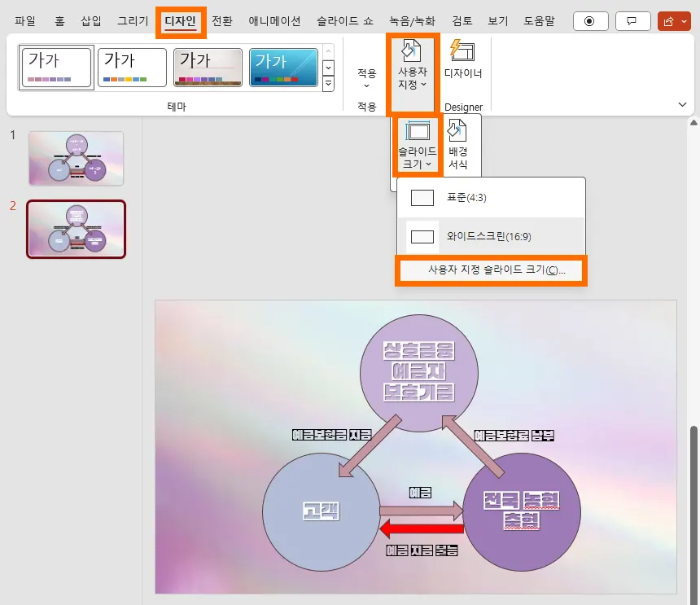The height and width of the screenshot is (605, 700).
Task: Select the arrow pointing up to 보호기금
Action: (x=473, y=446)
